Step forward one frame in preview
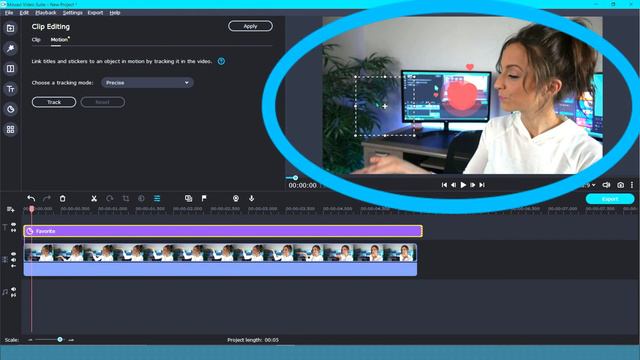Screen dimensions: 640x360 click(x=472, y=185)
